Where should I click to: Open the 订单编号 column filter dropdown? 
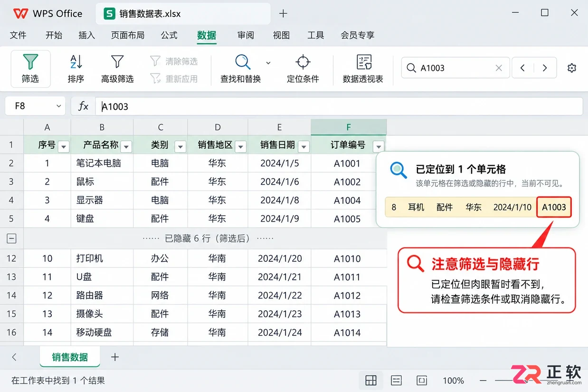(x=379, y=146)
